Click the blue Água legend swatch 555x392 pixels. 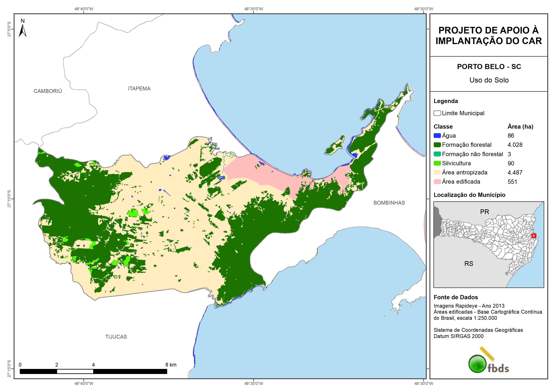(x=437, y=136)
